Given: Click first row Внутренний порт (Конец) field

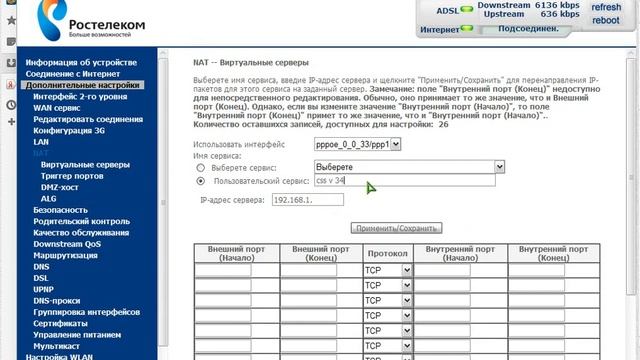Looking at the screenshot, I should coord(537,270).
